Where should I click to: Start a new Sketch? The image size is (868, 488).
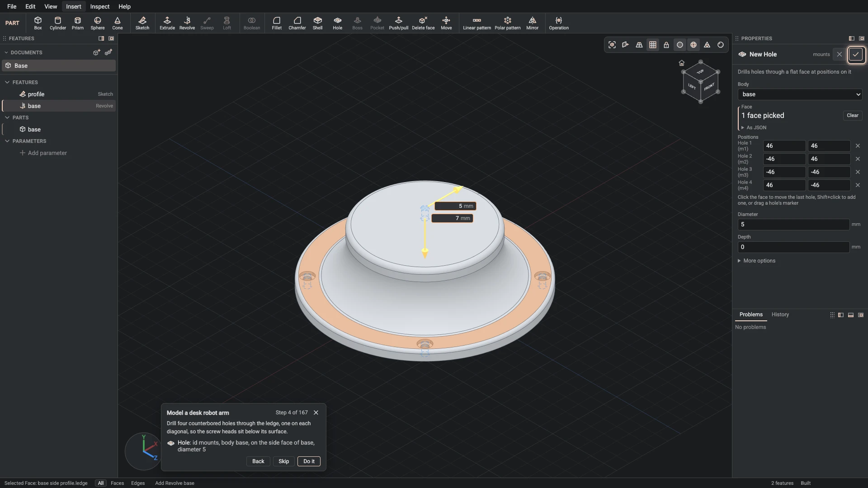click(142, 23)
